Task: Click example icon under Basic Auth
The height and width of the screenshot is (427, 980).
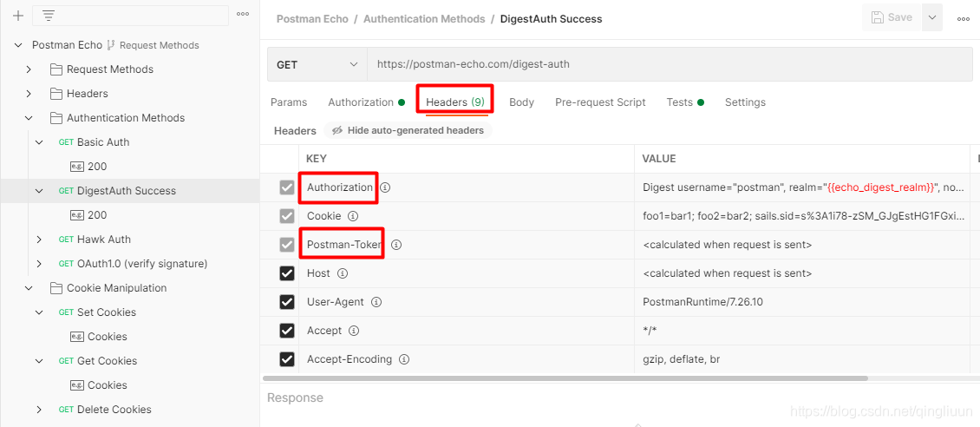Action: (x=77, y=167)
